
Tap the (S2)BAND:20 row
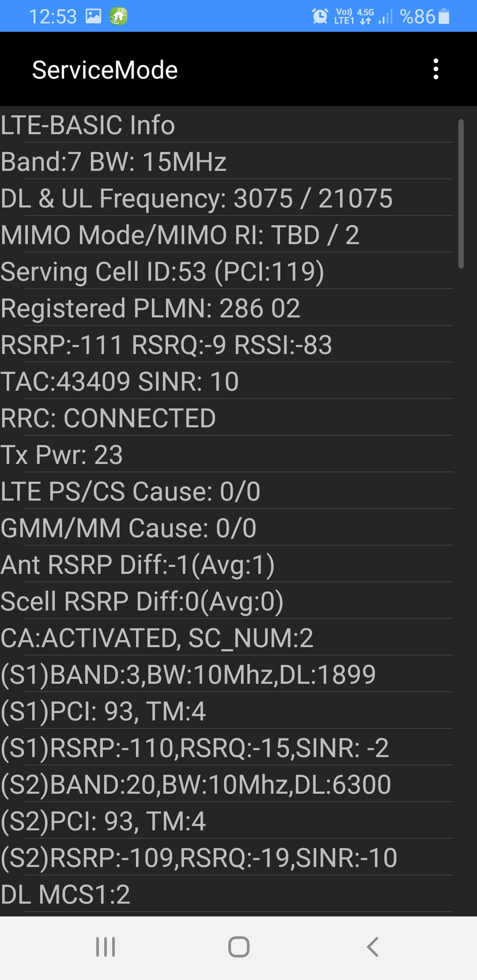pyautogui.click(x=227, y=784)
